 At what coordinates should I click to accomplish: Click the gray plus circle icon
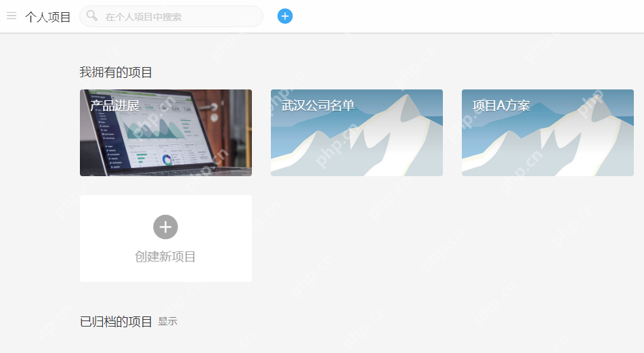click(165, 227)
